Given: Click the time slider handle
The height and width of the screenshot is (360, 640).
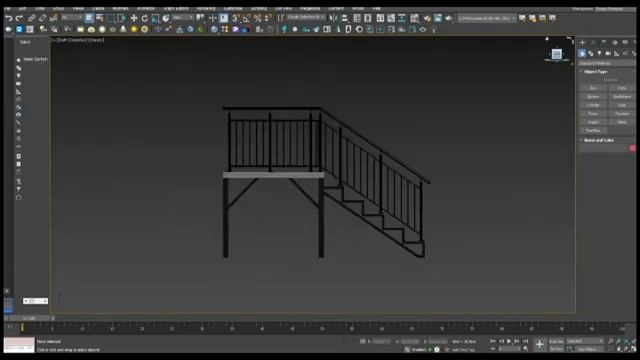Looking at the screenshot, I should click(29, 318).
